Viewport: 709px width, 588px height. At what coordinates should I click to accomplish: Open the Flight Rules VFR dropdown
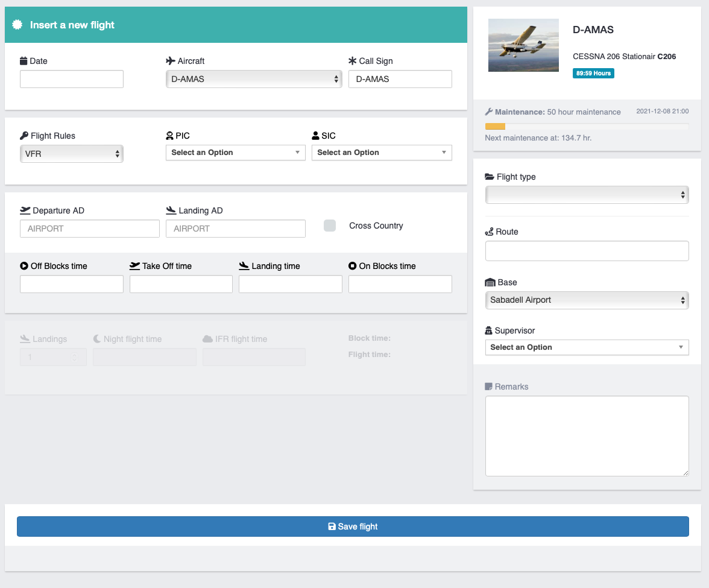click(71, 154)
